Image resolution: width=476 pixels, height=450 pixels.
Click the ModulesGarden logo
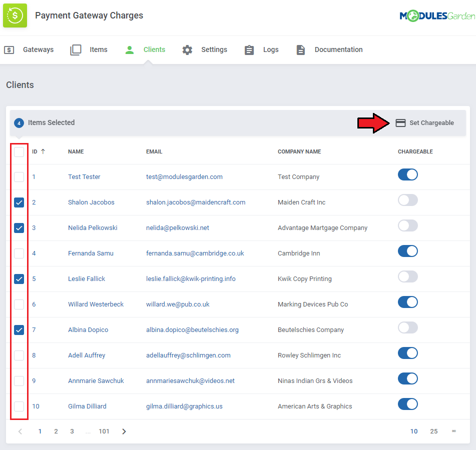(437, 16)
